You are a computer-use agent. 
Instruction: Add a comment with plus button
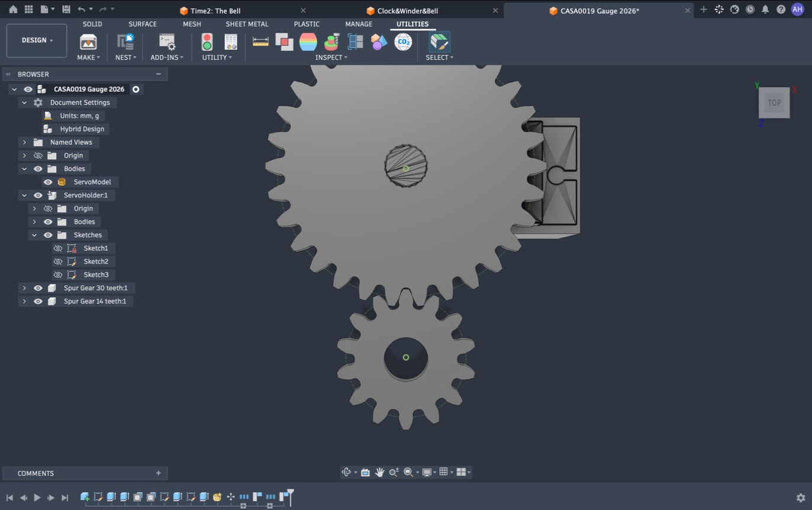159,473
